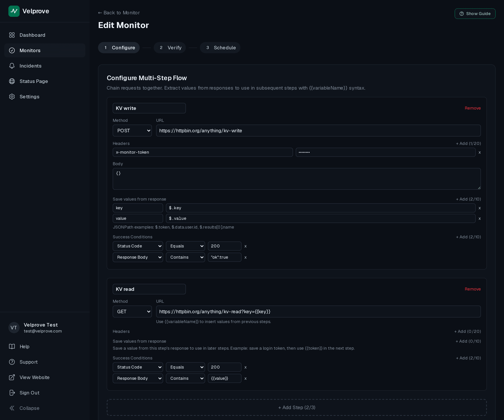The image size is (504, 420).
Task: Remove the "ok":true condition row
Action: click(245, 257)
